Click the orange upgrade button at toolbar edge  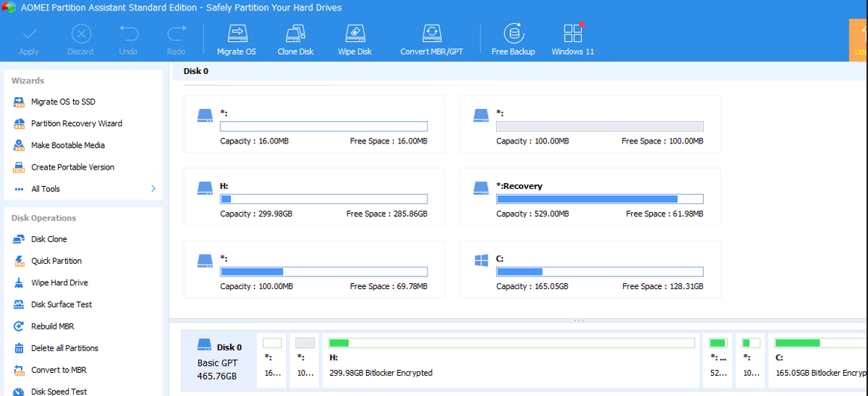(858, 40)
